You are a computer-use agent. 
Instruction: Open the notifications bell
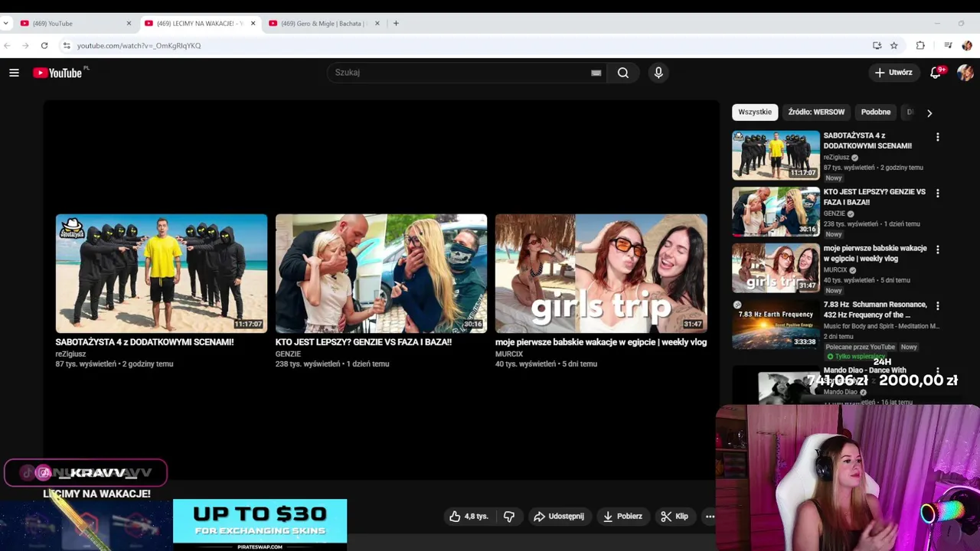(936, 73)
